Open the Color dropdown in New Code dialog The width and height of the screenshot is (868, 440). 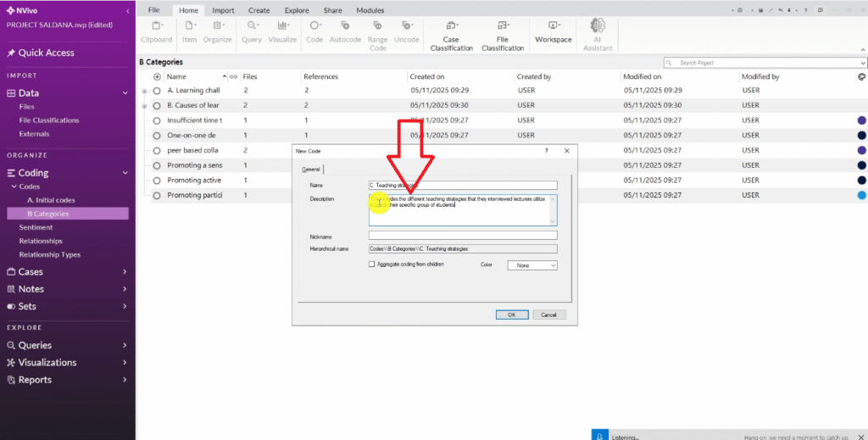click(x=531, y=265)
